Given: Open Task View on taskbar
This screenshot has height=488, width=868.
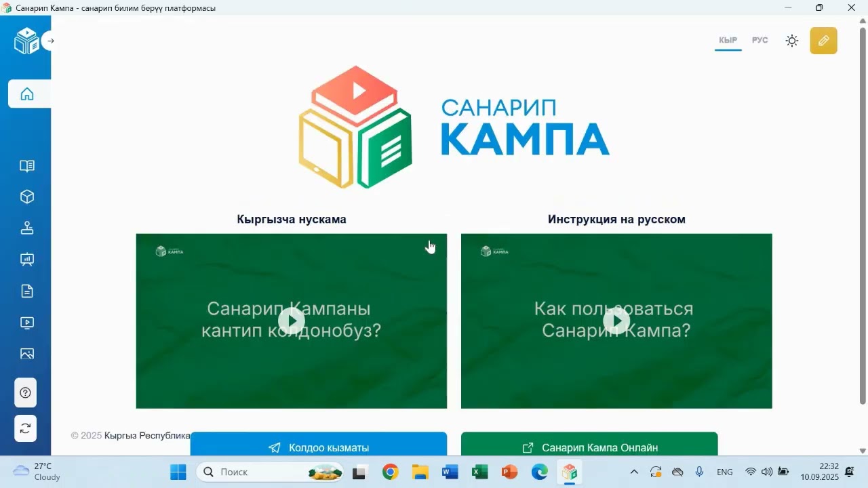Looking at the screenshot, I should [359, 472].
